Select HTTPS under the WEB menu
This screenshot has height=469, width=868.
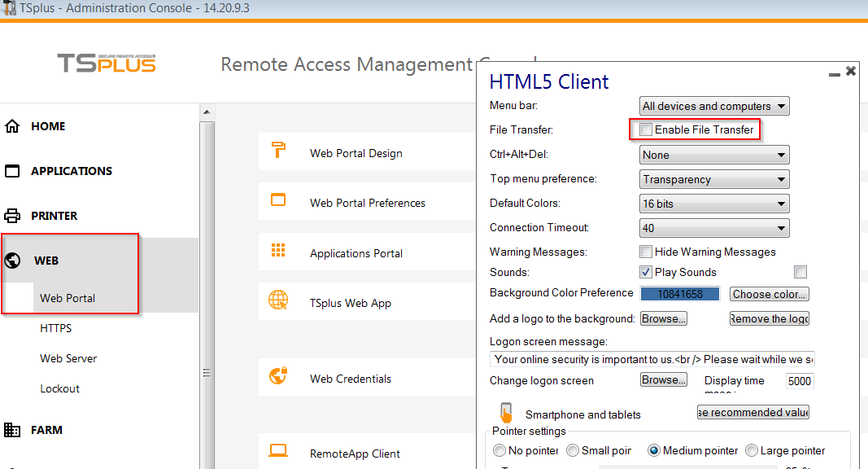(x=56, y=328)
